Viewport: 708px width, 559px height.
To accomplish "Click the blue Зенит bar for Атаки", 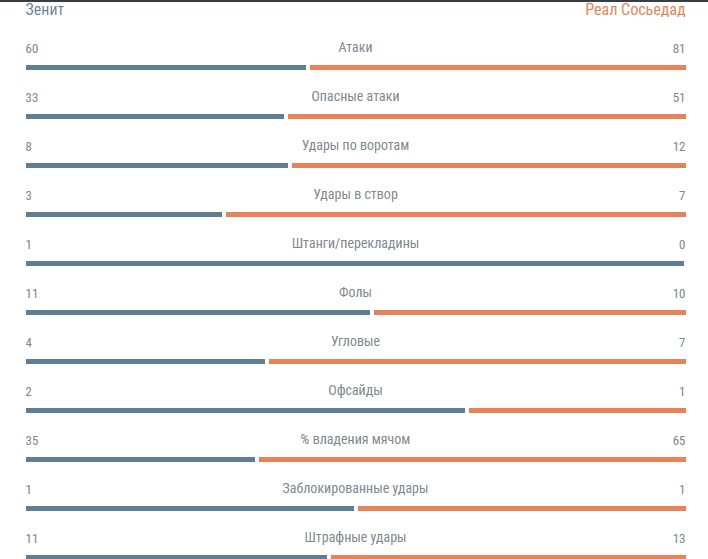I will coord(166,68).
